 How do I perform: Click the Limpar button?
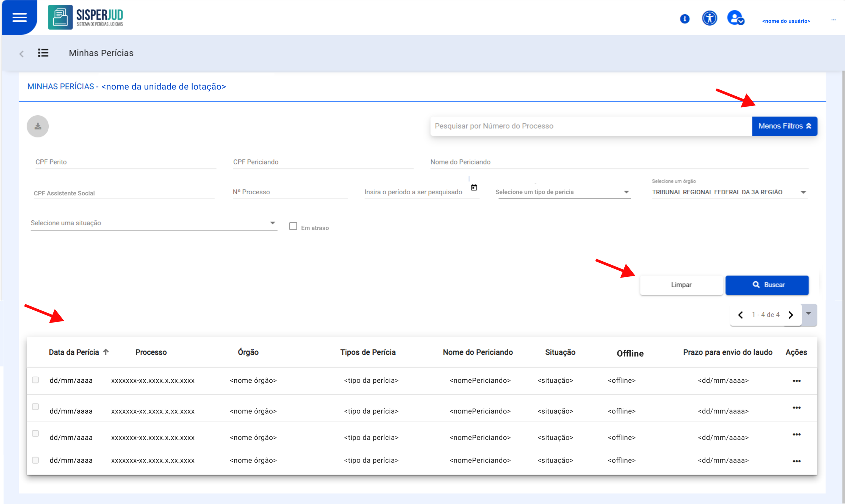tap(681, 285)
